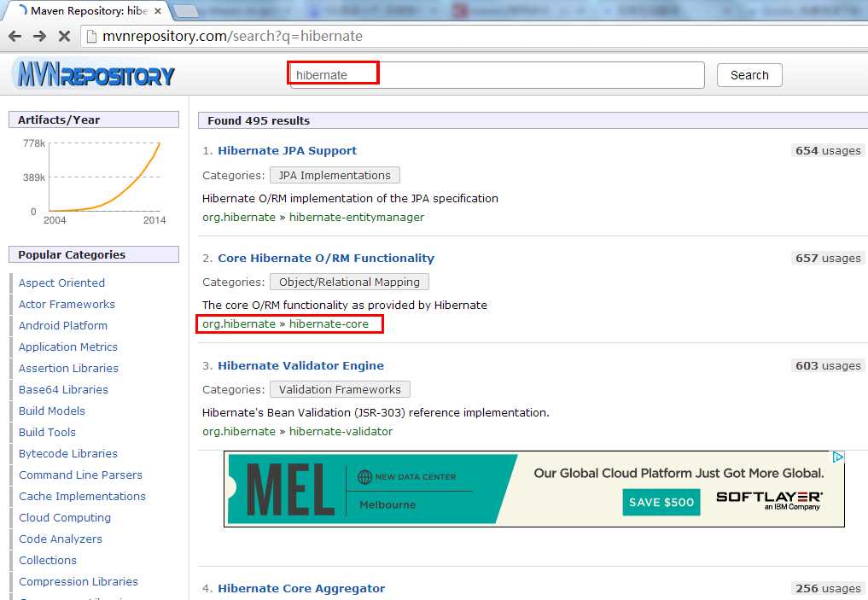Open org.hibernate group of hibernate-core result
868x600 pixels.
pos(239,324)
